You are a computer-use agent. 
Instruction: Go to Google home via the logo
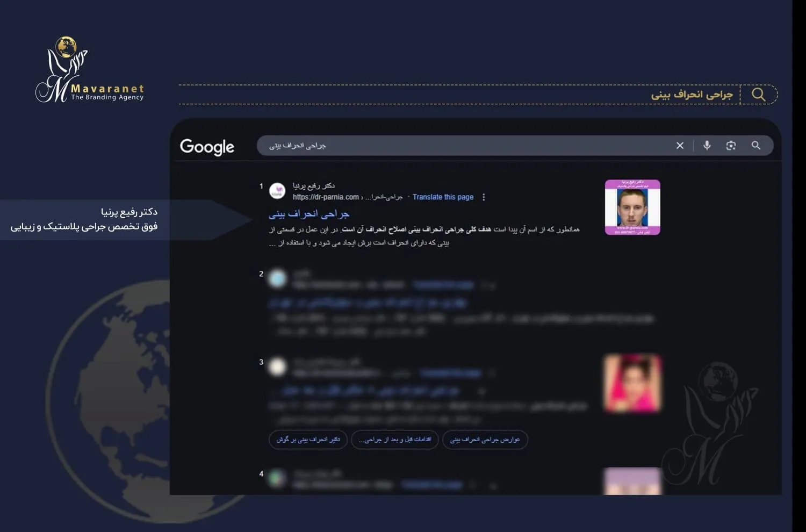207,147
